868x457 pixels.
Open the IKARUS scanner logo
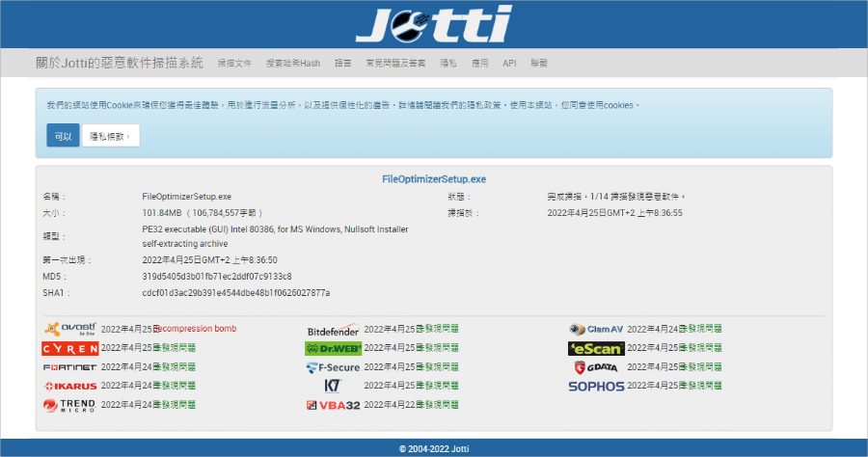[69, 386]
